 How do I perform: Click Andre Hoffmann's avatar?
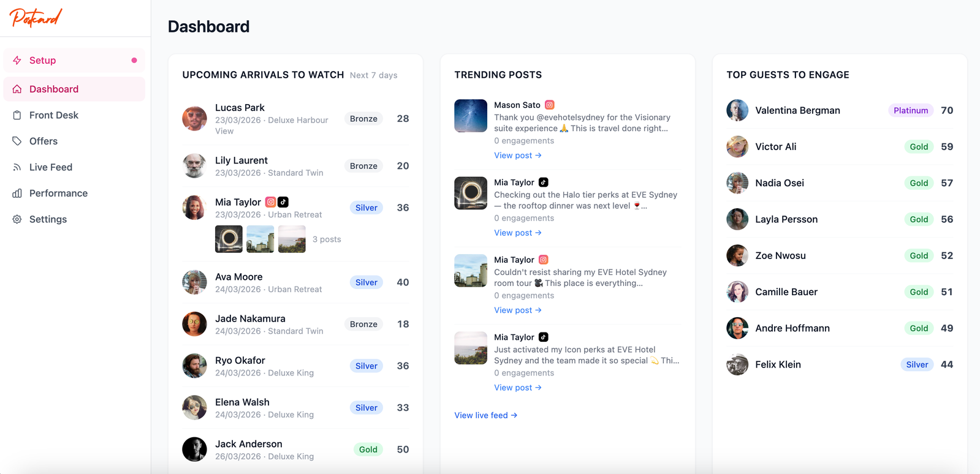[737, 328]
